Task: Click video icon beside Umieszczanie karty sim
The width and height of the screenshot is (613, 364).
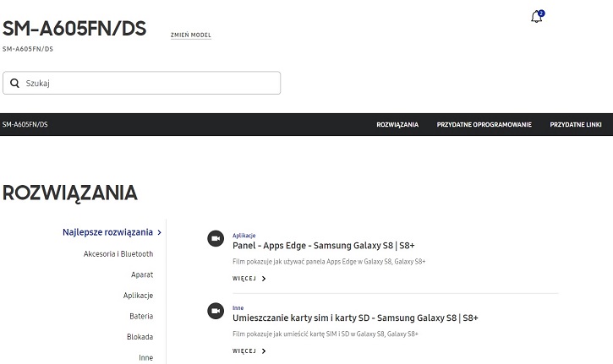Action: (x=216, y=311)
